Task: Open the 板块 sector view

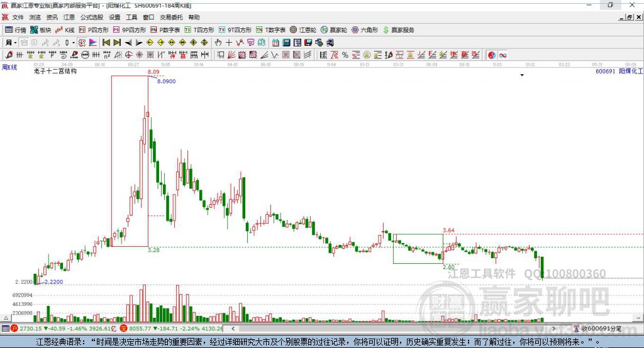Action: 40,30
